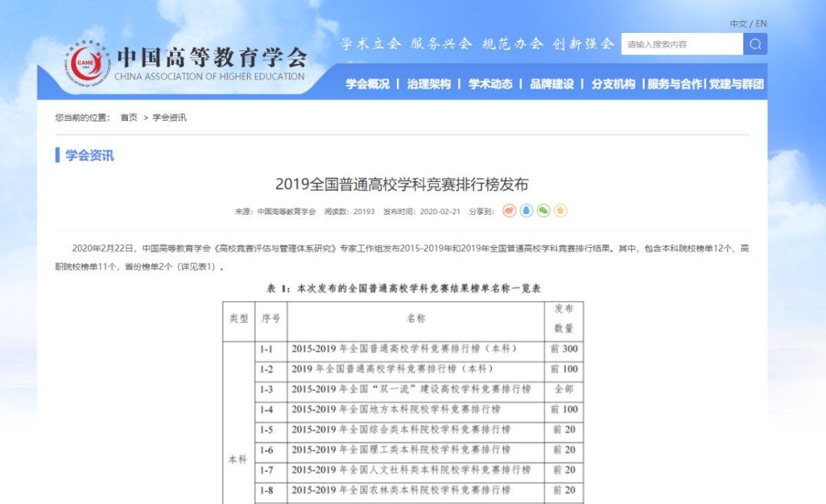Click the search magnifier icon
The height and width of the screenshot is (504, 826).
tap(755, 44)
